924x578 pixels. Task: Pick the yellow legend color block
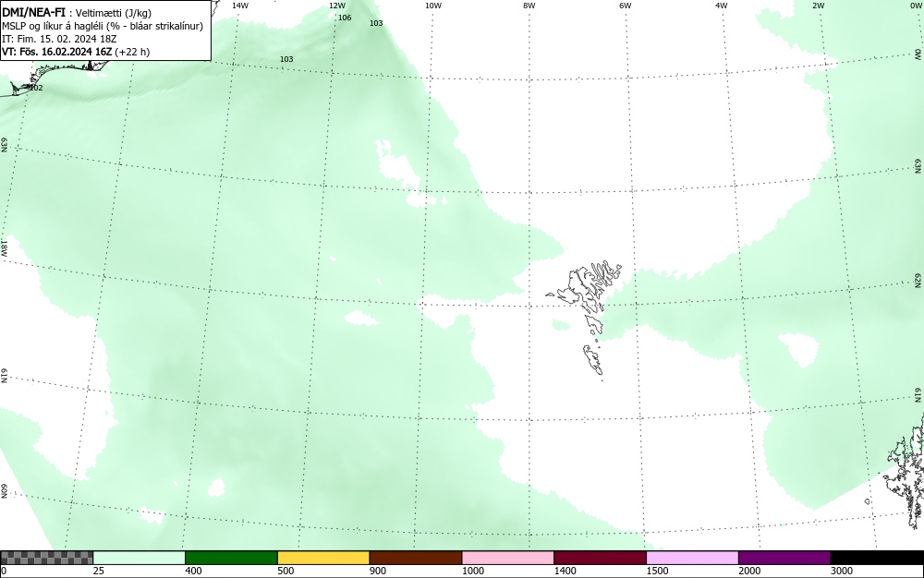323,558
